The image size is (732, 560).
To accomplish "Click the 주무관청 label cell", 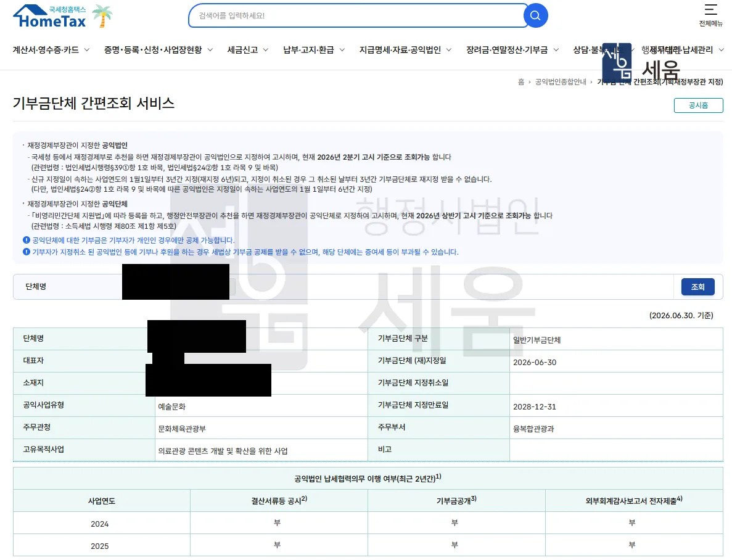I will (x=84, y=427).
